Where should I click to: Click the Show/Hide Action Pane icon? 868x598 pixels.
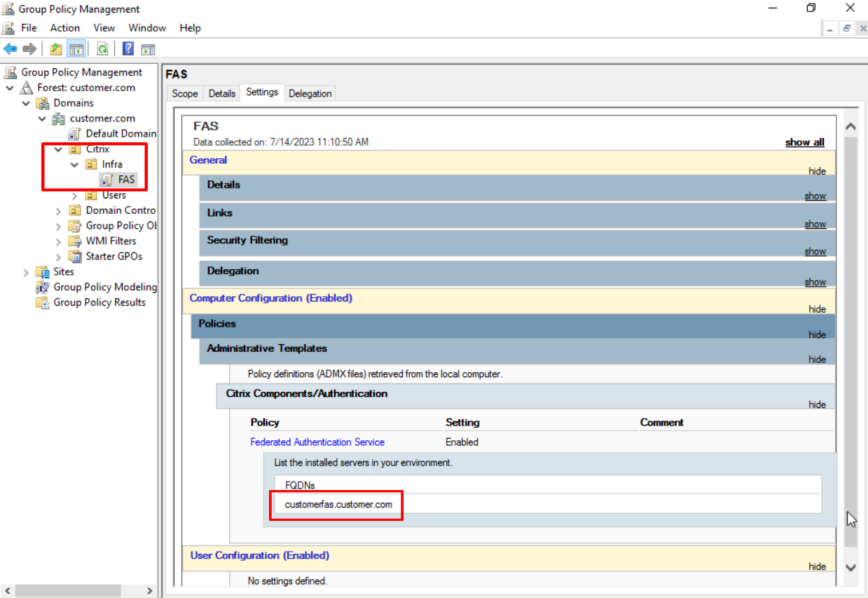pos(148,49)
